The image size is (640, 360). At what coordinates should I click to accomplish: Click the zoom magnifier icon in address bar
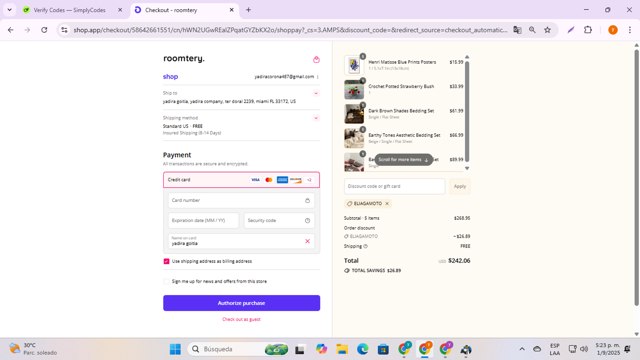pyautogui.click(x=532, y=30)
